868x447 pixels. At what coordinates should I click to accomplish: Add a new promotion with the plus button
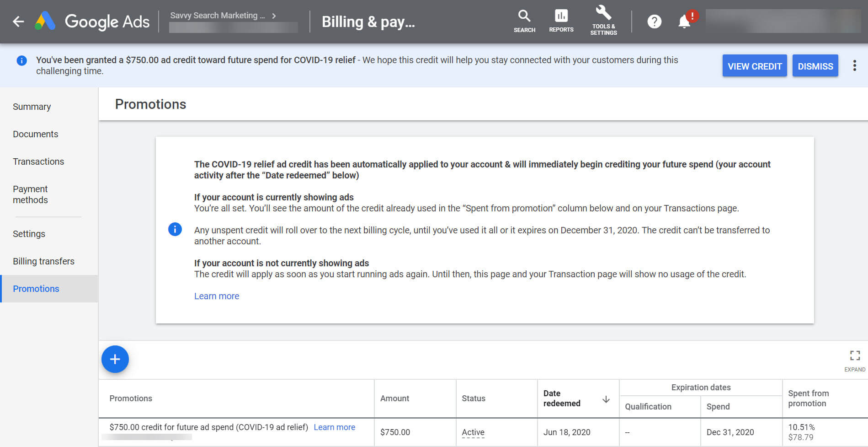click(x=115, y=360)
